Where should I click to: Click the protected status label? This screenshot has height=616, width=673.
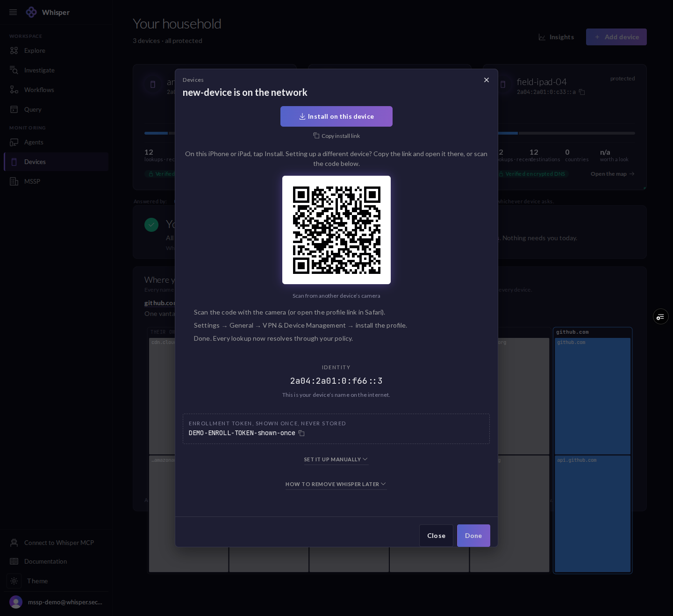(x=623, y=79)
